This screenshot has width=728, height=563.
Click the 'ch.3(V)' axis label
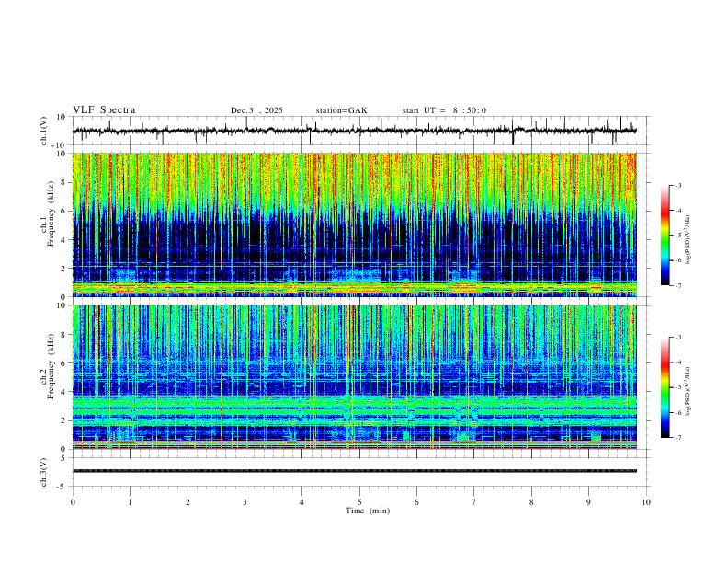click(44, 472)
